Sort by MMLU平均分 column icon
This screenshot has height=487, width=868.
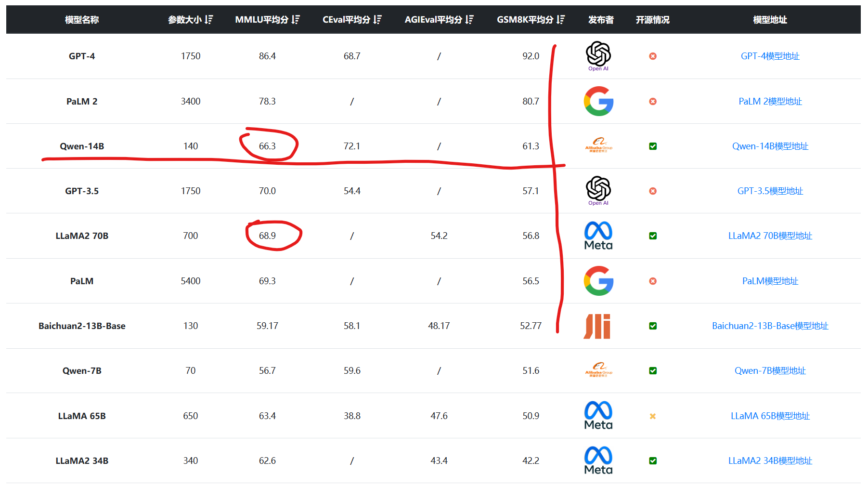[296, 20]
